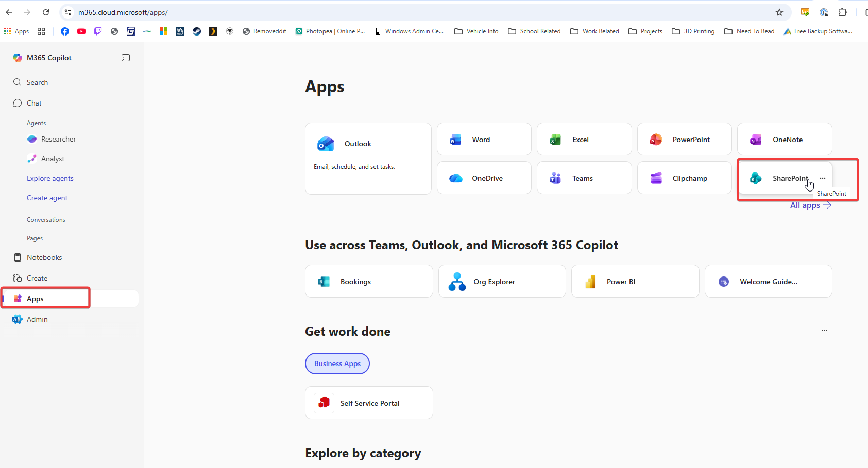Open the Excel app tile

point(584,139)
